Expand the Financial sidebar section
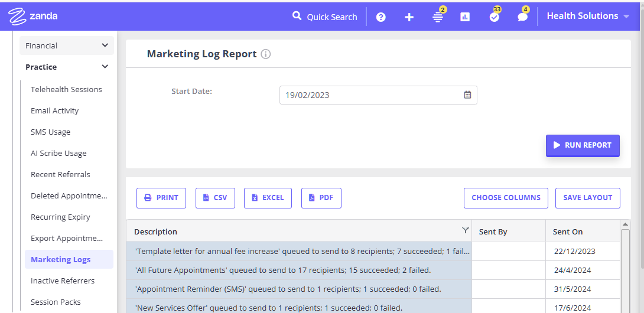The width and height of the screenshot is (644, 313). [105, 45]
